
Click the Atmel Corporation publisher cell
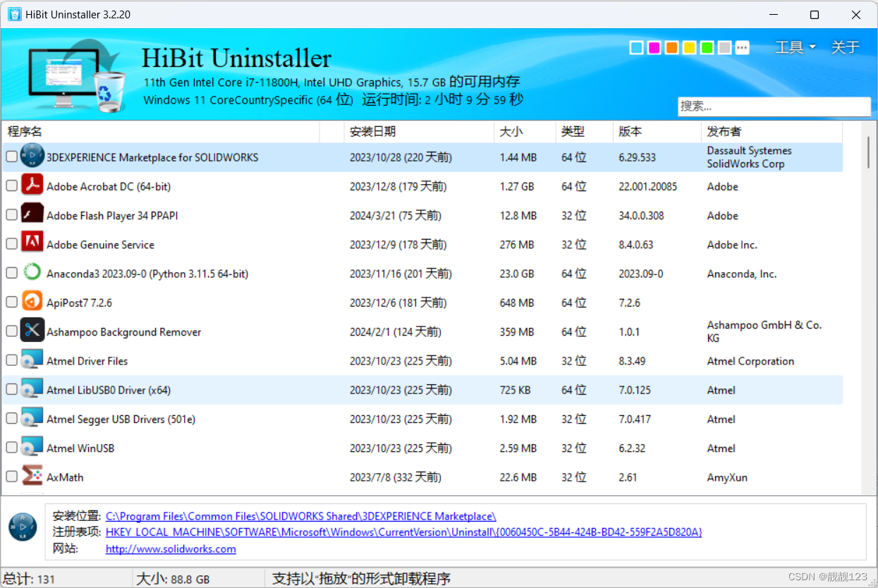tap(750, 361)
